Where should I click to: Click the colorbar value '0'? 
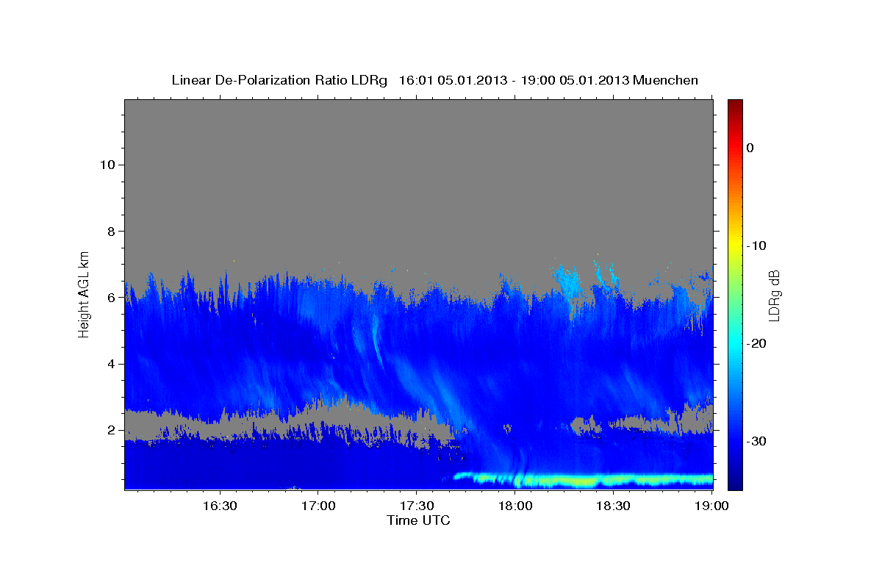pyautogui.click(x=750, y=148)
